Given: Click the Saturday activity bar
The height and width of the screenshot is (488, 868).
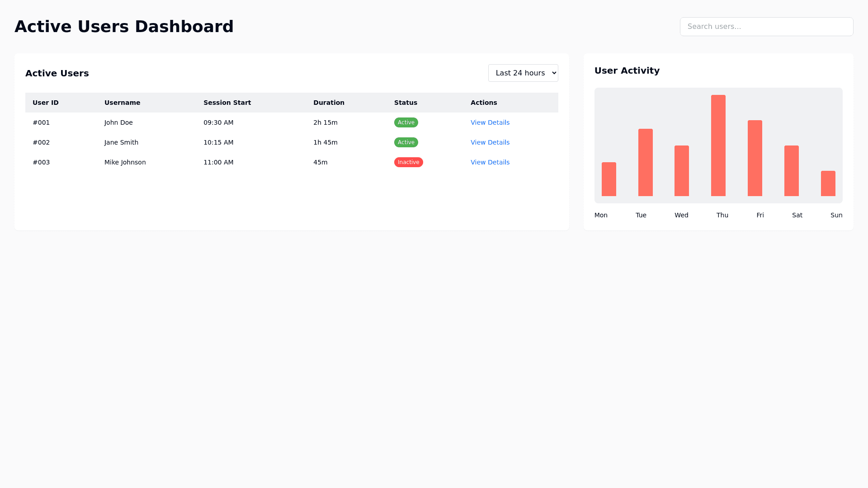Looking at the screenshot, I should pos(791,171).
